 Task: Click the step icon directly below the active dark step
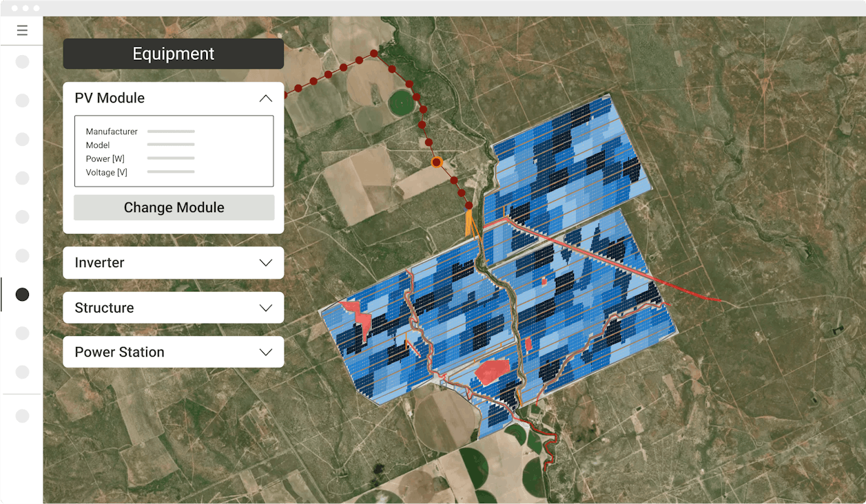click(22, 333)
